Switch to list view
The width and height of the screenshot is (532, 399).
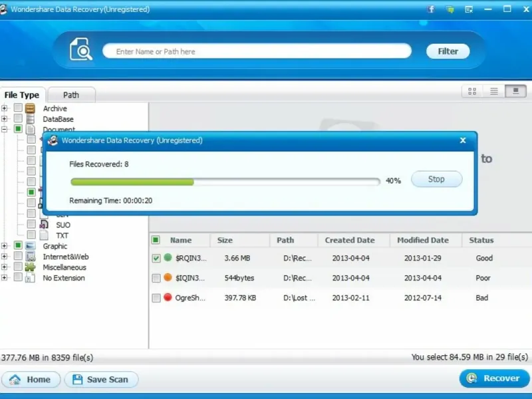(493, 91)
